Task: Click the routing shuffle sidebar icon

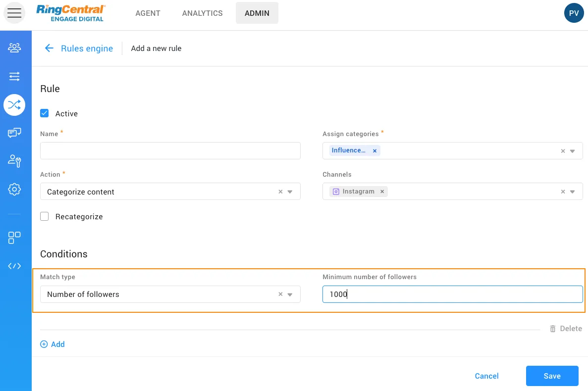Action: coord(14,104)
